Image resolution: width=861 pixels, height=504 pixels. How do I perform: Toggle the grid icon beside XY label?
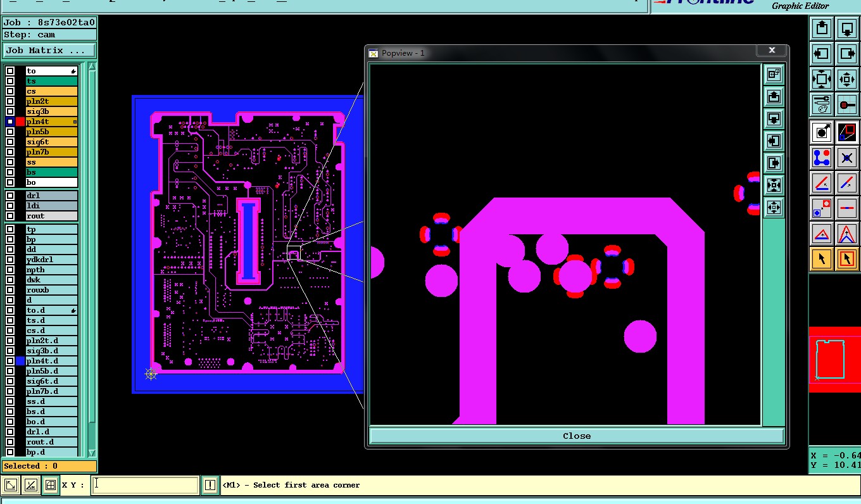click(50, 486)
